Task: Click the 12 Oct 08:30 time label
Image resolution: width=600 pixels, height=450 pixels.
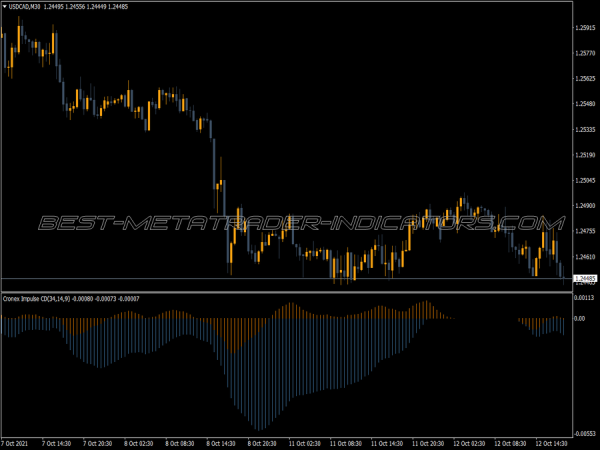Action: coord(510,443)
